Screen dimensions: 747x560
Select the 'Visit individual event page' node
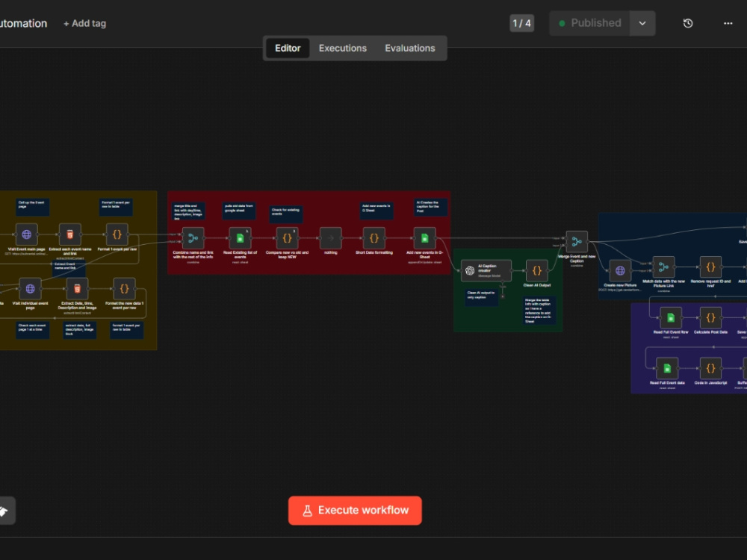click(30, 288)
